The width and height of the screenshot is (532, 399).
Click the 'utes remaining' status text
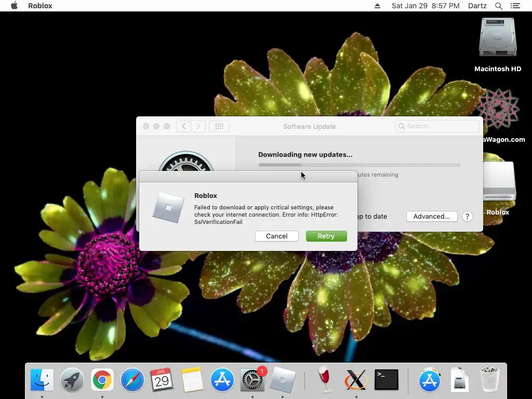[378, 175]
